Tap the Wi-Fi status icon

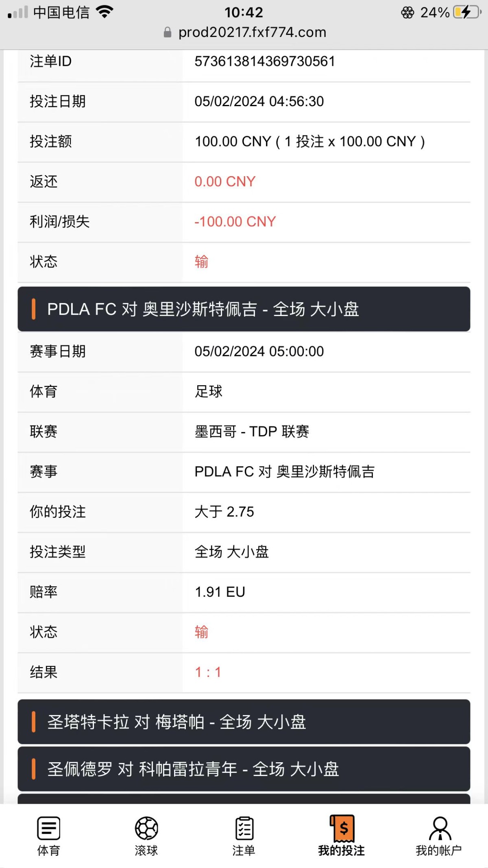pyautogui.click(x=105, y=12)
